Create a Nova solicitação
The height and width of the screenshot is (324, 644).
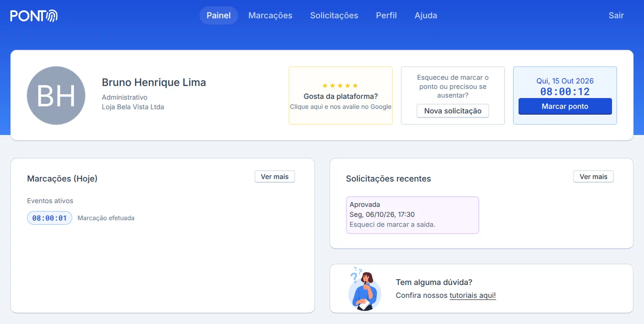pos(453,111)
